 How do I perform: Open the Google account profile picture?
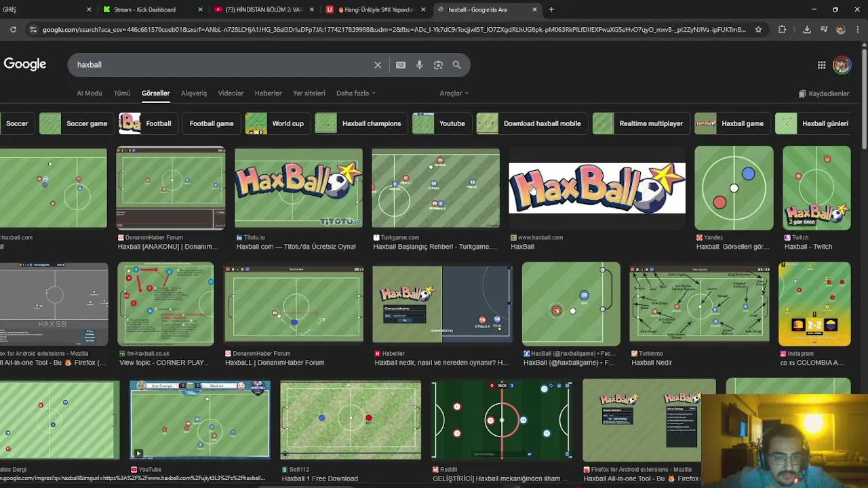coord(842,65)
